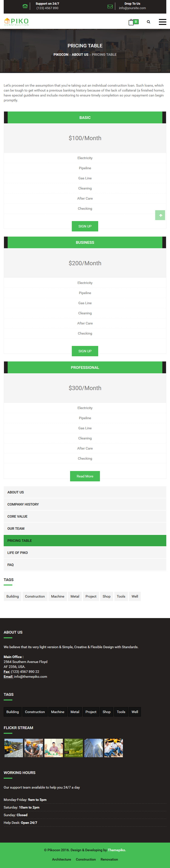Select Company History in sidebar menu
Viewport: 170px width, 868px height.
[x=85, y=504]
